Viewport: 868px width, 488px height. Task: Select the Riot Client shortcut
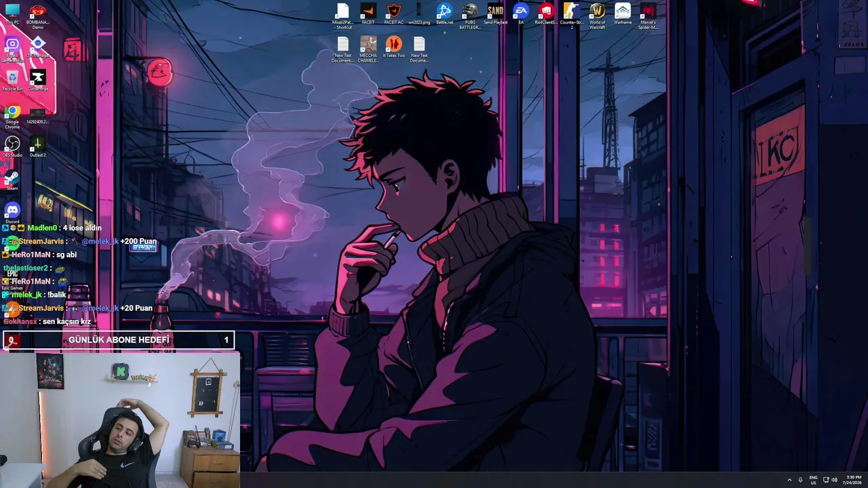[x=546, y=14]
